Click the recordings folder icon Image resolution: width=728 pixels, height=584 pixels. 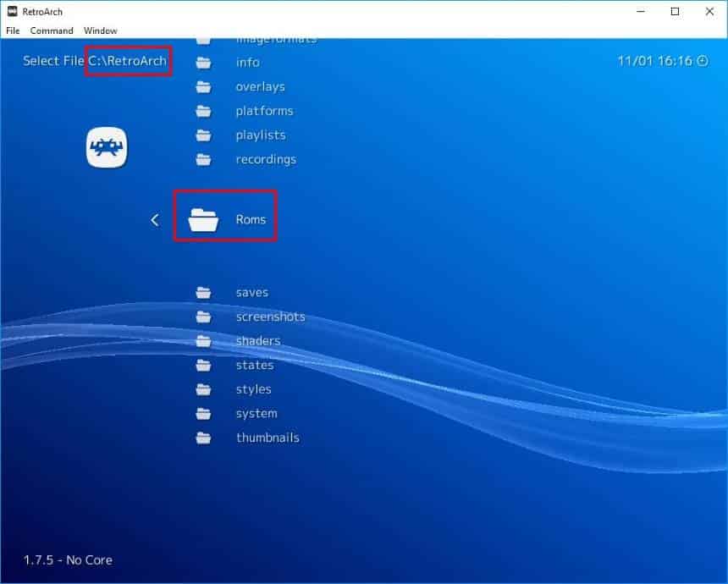click(x=203, y=159)
